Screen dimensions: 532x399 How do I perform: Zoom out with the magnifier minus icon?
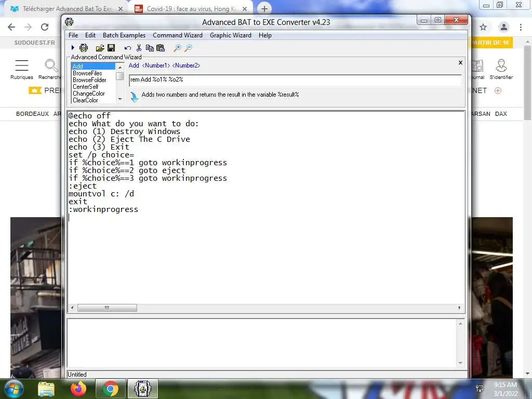coord(188,48)
